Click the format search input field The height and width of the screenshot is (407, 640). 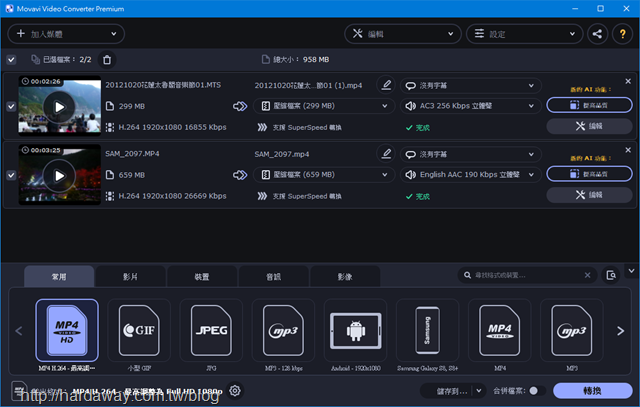[527, 275]
